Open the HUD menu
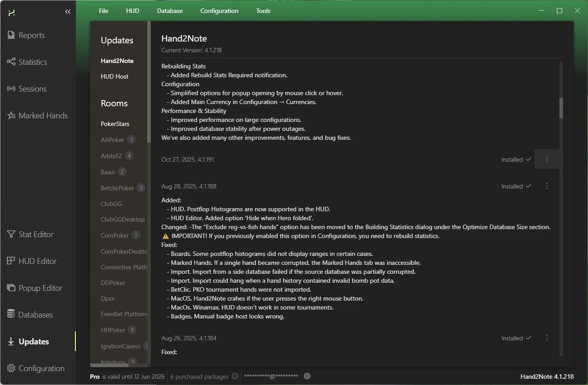 pos(133,11)
